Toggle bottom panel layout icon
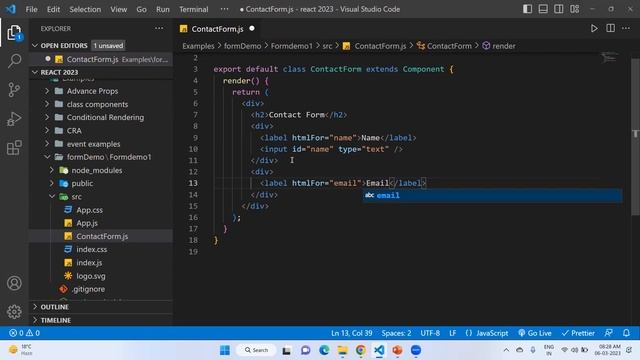 click(543, 9)
